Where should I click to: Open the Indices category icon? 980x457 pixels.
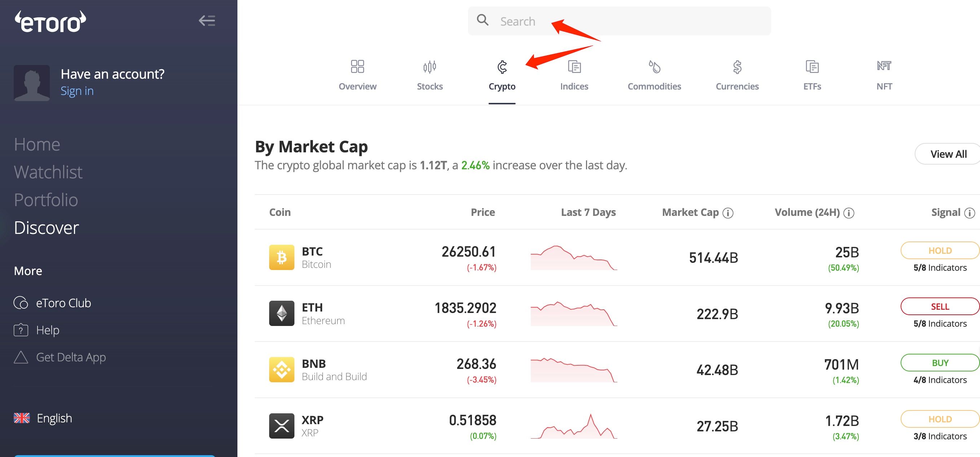pyautogui.click(x=574, y=66)
